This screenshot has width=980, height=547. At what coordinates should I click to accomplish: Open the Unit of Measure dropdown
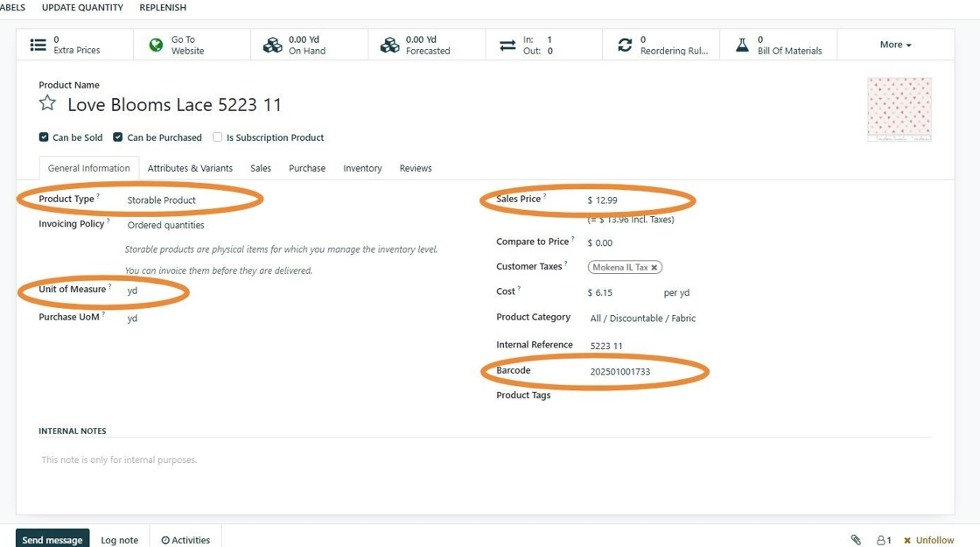[x=153, y=291]
